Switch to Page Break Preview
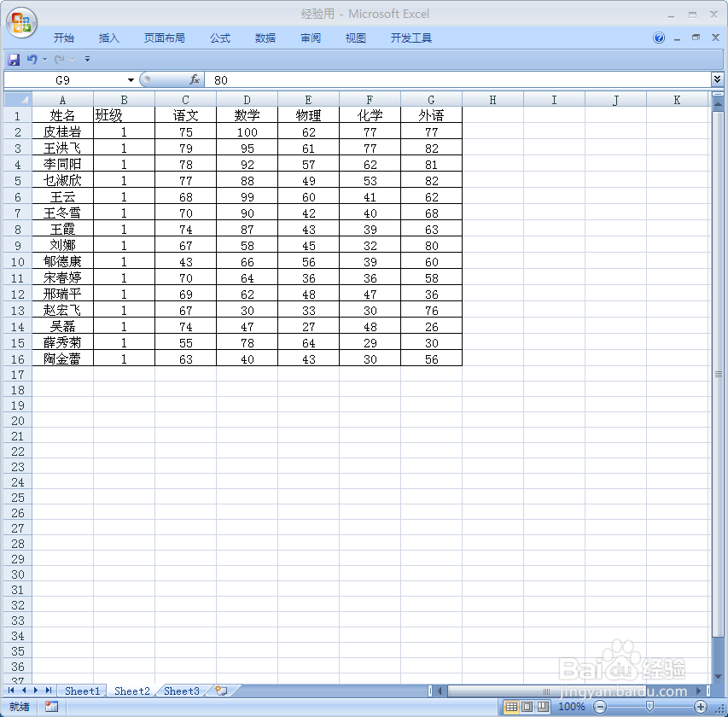Image resolution: width=728 pixels, height=717 pixels. 543,707
